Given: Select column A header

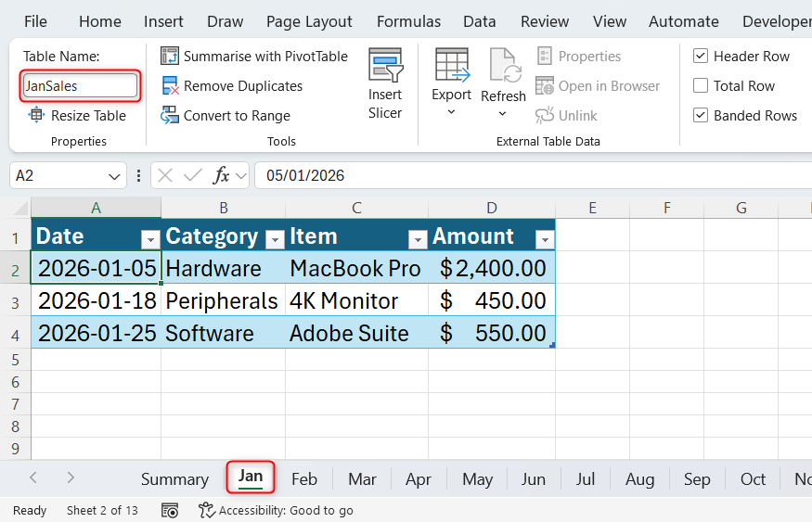Looking at the screenshot, I should point(96,208).
